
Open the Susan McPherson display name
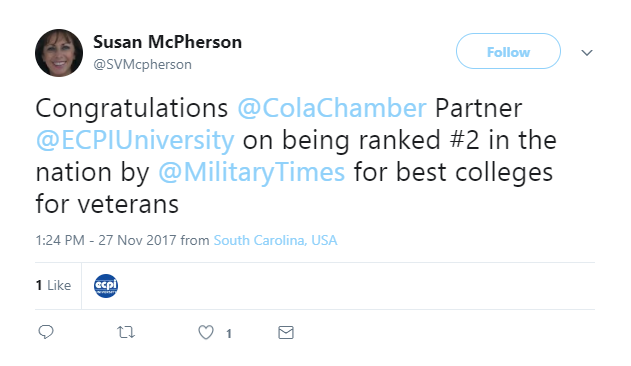[167, 42]
